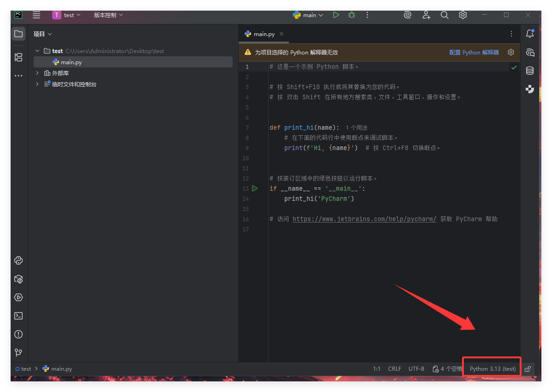Click the 1:1 caret position indicator
Viewport: 552px width, 392px height.
(x=377, y=369)
